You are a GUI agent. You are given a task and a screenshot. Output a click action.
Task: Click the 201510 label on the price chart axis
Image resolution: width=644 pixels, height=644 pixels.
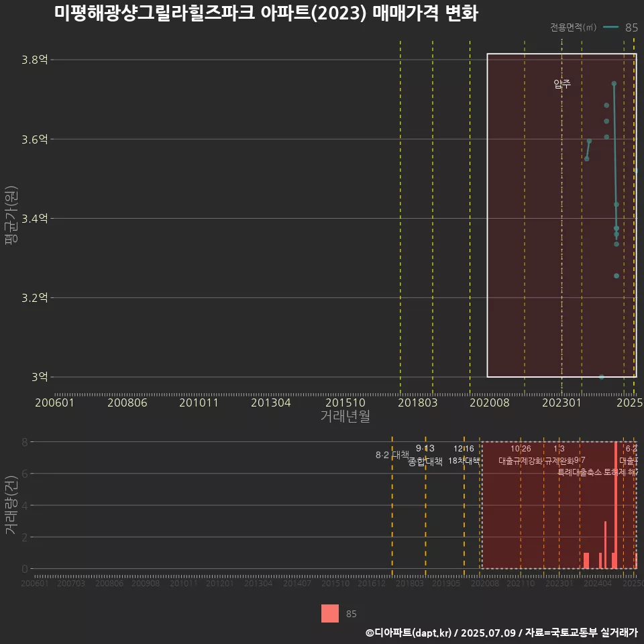click(345, 402)
